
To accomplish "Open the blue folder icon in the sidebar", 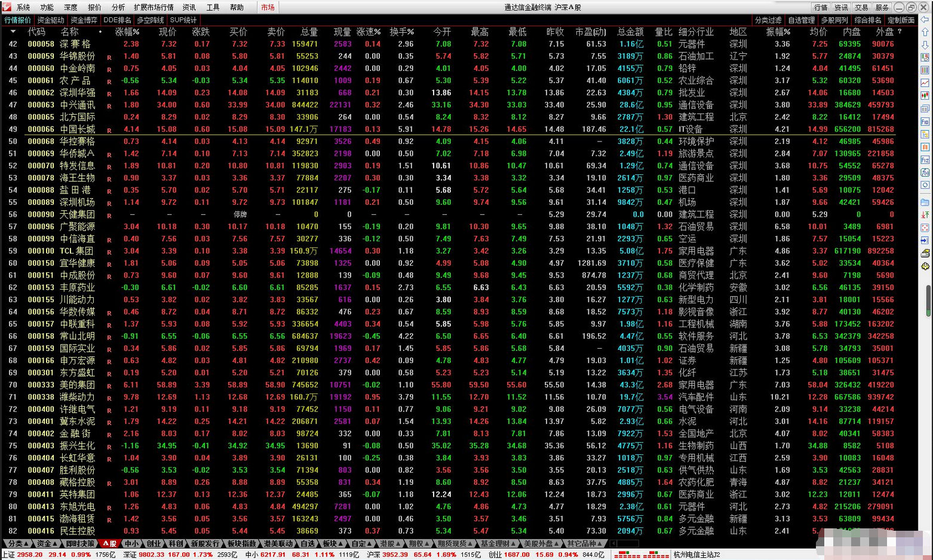I will click(925, 202).
